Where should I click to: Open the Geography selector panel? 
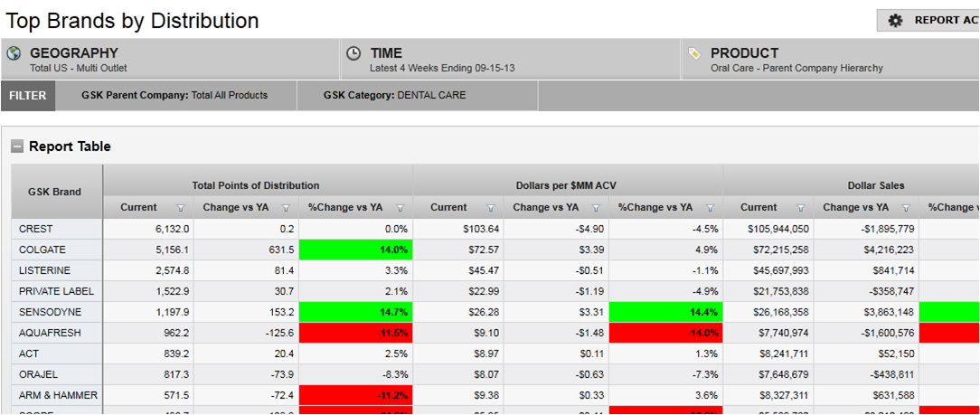click(x=170, y=60)
